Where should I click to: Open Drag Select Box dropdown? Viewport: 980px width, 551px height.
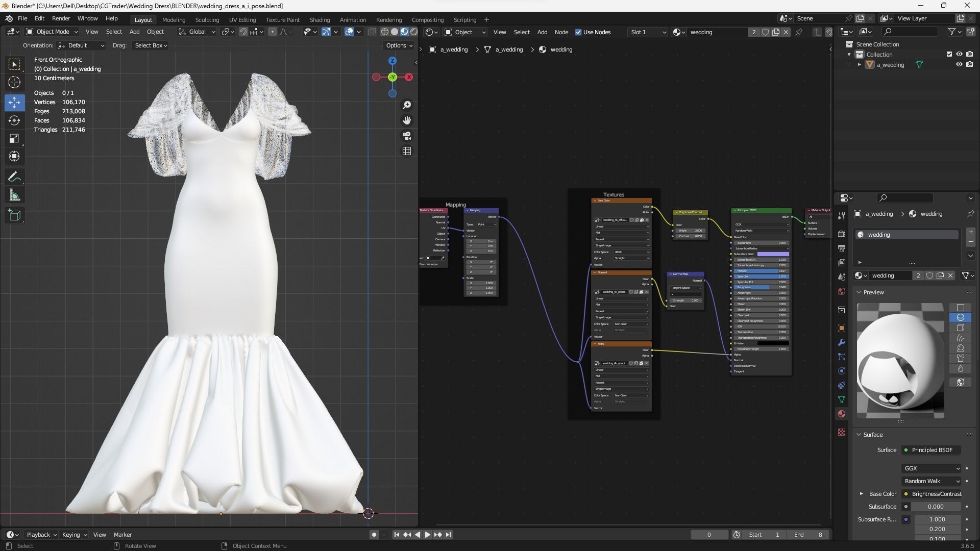point(150,45)
